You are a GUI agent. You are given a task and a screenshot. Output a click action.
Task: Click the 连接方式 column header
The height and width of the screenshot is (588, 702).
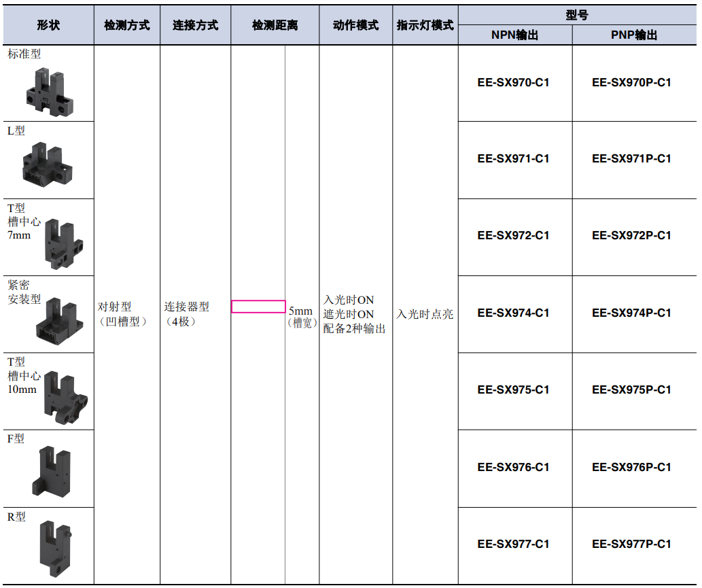click(195, 25)
